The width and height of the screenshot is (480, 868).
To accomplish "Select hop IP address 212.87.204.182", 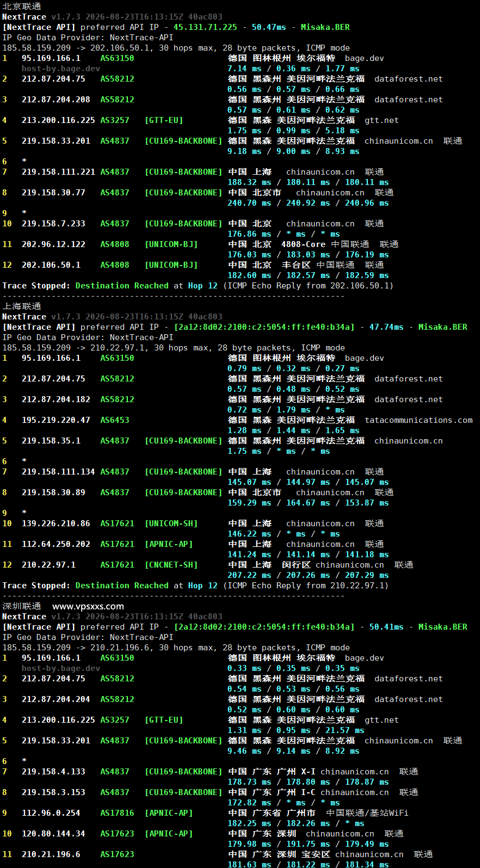I will (x=56, y=399).
